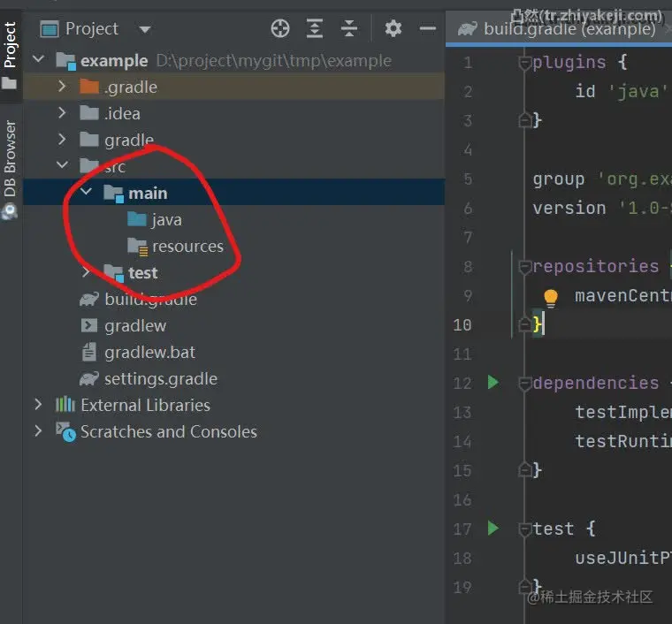This screenshot has height=624, width=672.
Task: Click the gradlew file terminal icon
Action: pos(88,325)
